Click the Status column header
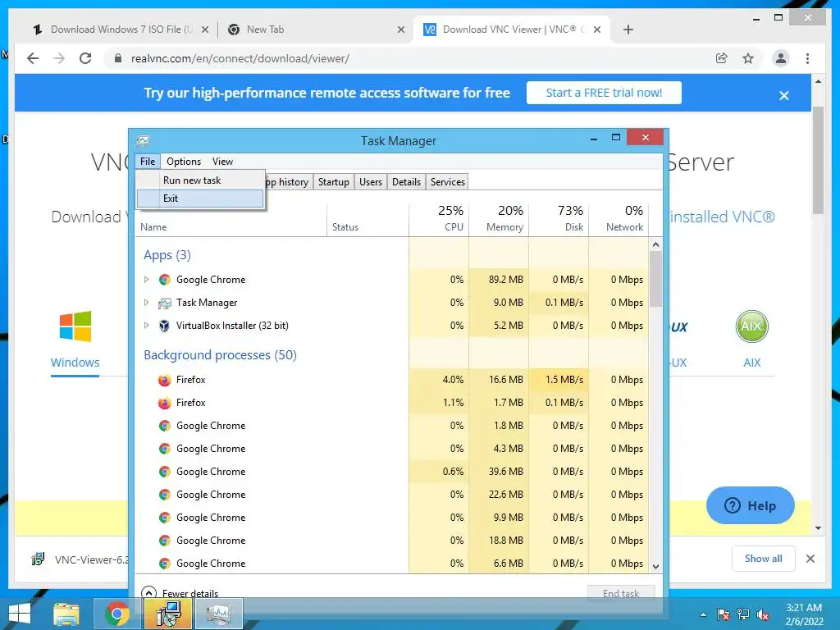The image size is (840, 630). point(368,218)
